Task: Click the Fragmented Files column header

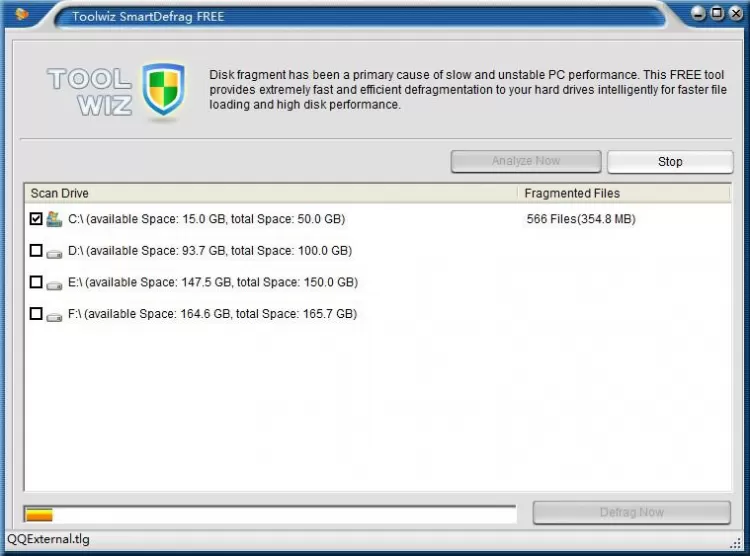Action: tap(624, 193)
